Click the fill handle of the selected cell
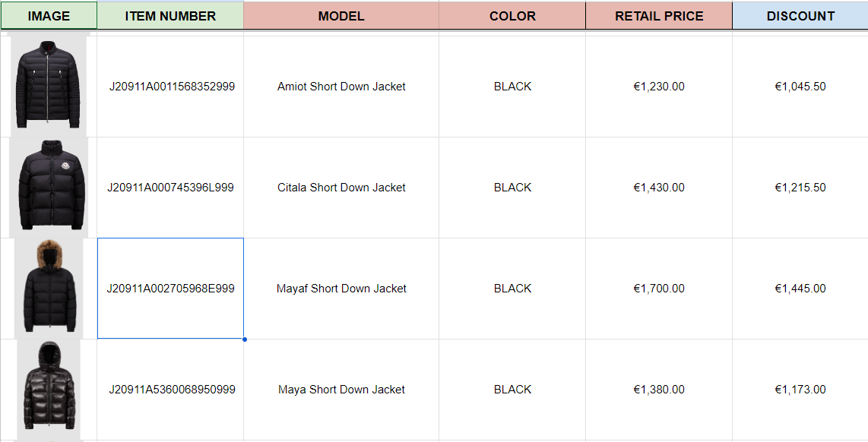868x442 pixels. coord(244,339)
